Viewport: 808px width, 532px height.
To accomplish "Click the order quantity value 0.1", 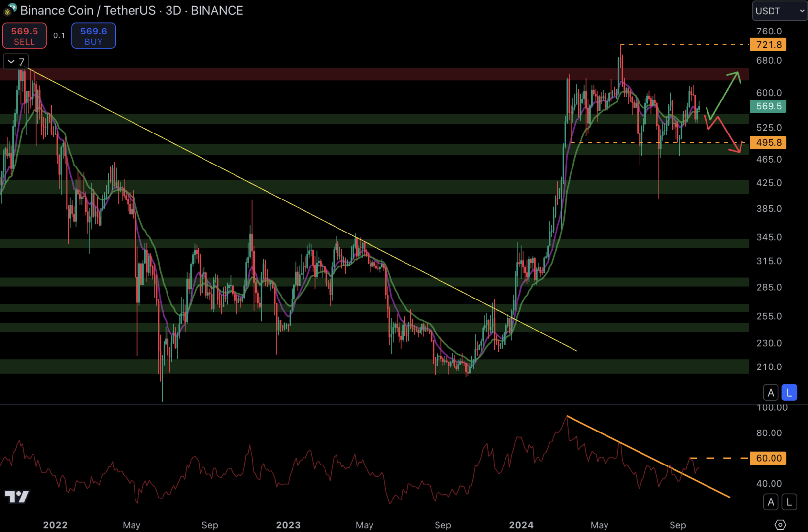I will [59, 35].
